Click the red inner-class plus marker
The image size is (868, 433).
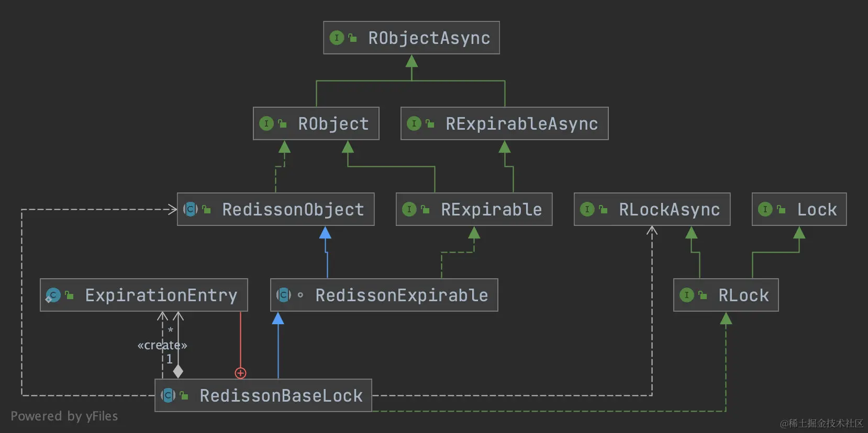pyautogui.click(x=240, y=373)
